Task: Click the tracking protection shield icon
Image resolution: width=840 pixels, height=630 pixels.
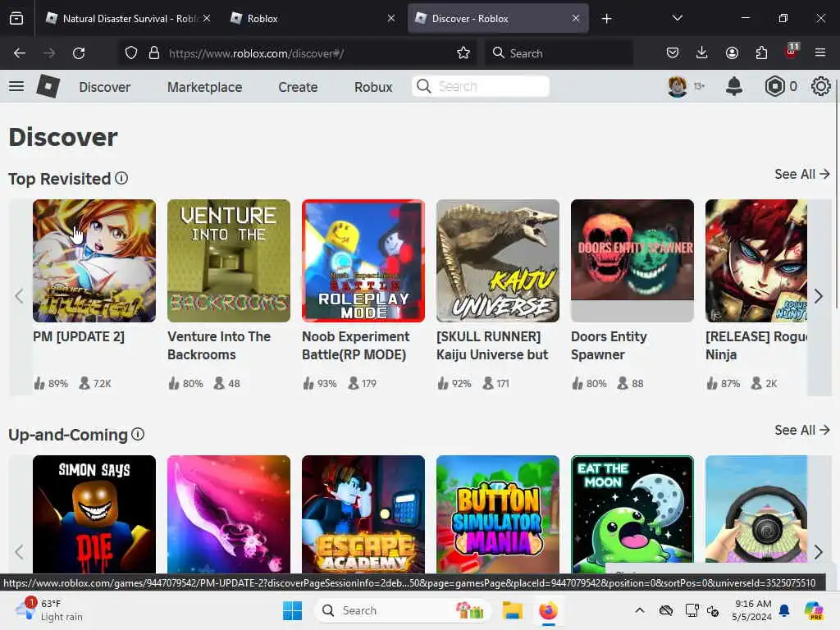Action: [x=131, y=53]
